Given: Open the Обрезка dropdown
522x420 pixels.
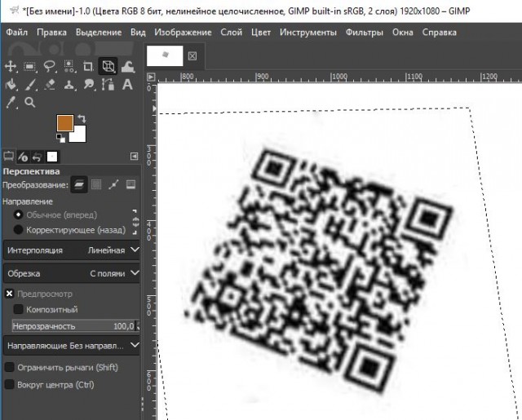Looking at the screenshot, I should (72, 273).
